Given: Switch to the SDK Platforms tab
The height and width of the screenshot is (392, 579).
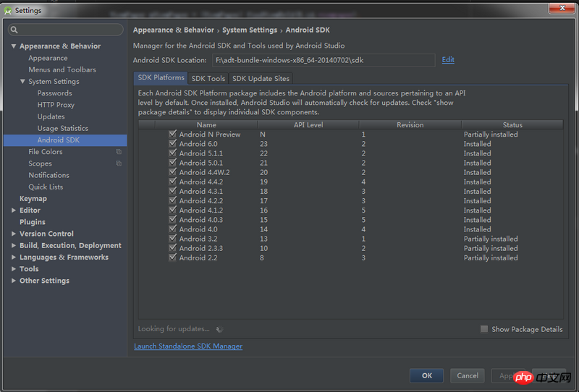Looking at the screenshot, I should click(161, 78).
